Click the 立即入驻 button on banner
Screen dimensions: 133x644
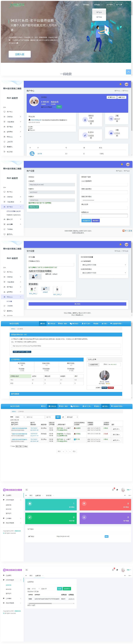pyautogui.click(x=20, y=54)
